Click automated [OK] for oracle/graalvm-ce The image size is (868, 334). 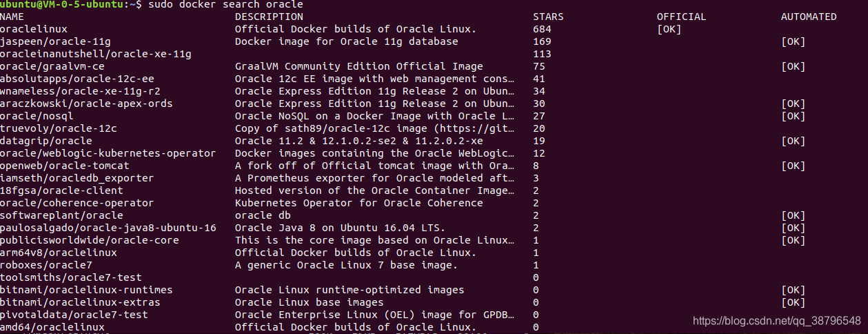(x=794, y=66)
